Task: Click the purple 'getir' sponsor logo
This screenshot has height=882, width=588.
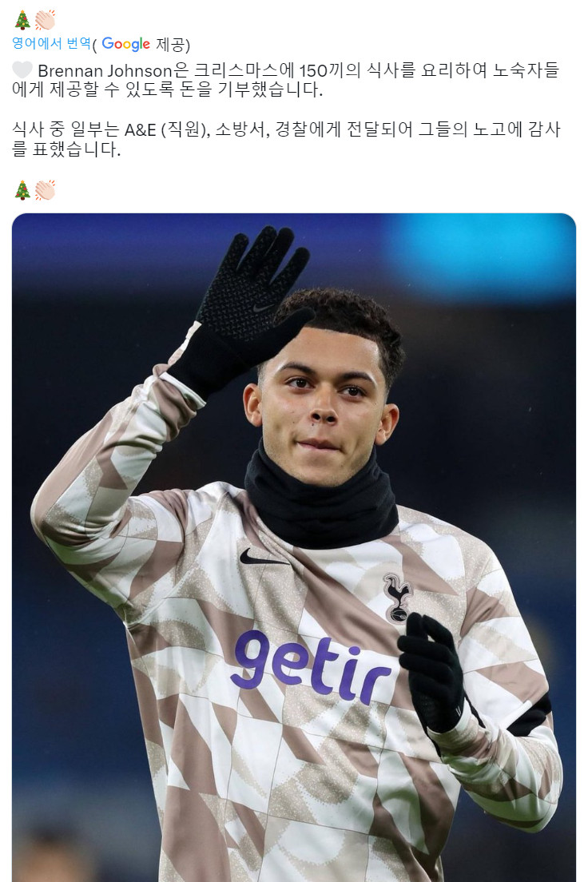Action: pyautogui.click(x=311, y=668)
